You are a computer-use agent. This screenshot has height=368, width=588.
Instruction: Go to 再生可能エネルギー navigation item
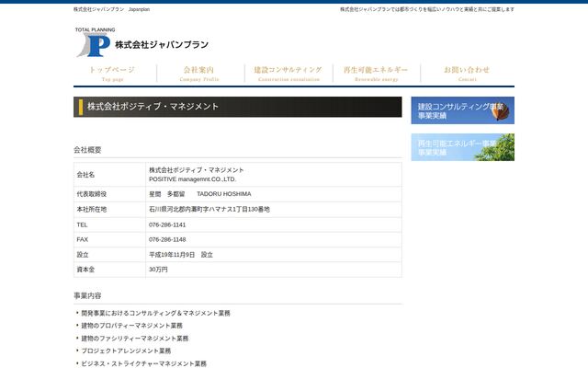pos(376,74)
